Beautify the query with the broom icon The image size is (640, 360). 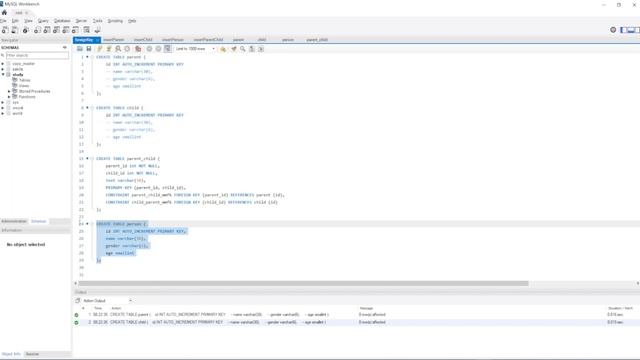point(234,49)
